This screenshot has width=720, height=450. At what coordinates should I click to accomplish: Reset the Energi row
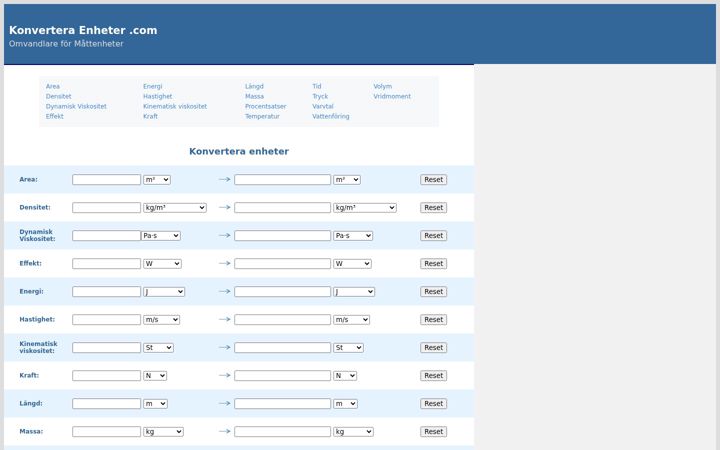(433, 292)
